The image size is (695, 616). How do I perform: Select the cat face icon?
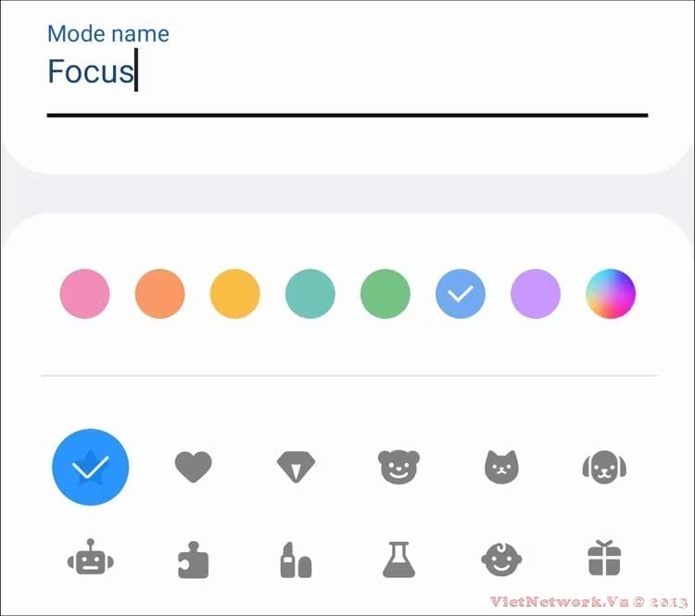(x=501, y=467)
